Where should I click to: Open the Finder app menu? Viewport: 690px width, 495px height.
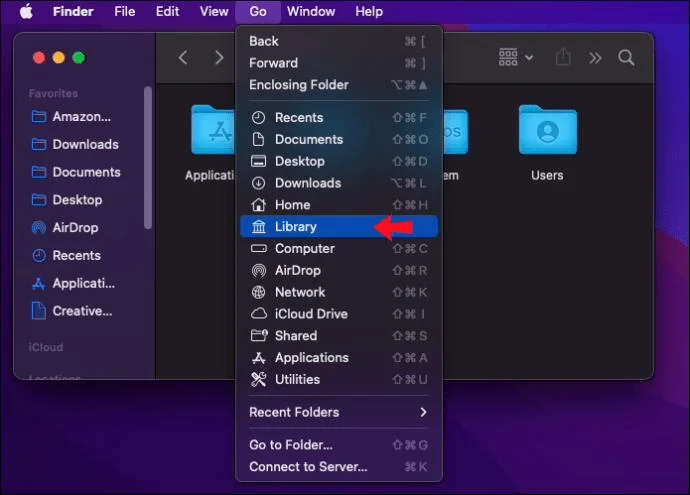pyautogui.click(x=73, y=11)
